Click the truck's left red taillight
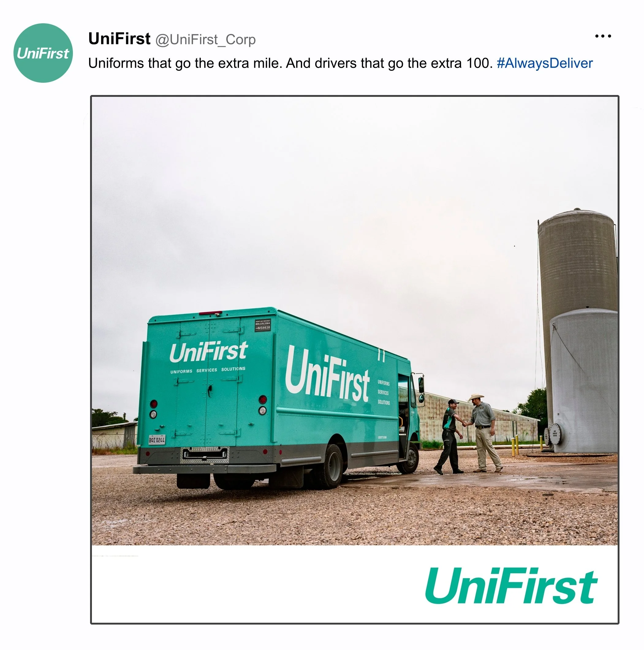 153,404
